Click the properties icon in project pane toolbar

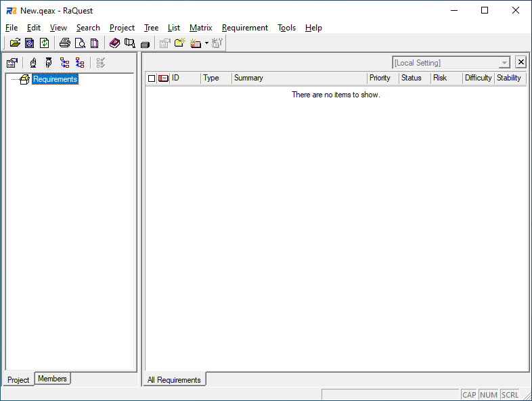point(12,63)
